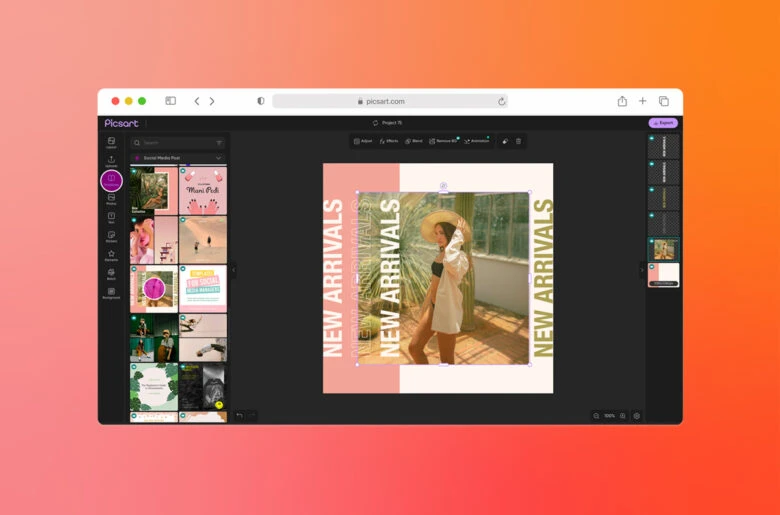Open Adjust options in the toolbar
This screenshot has height=515, width=780.
coord(363,141)
